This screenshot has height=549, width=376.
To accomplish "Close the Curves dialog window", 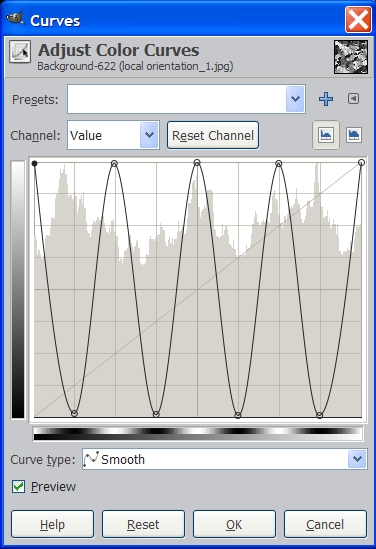I will (x=358, y=20).
